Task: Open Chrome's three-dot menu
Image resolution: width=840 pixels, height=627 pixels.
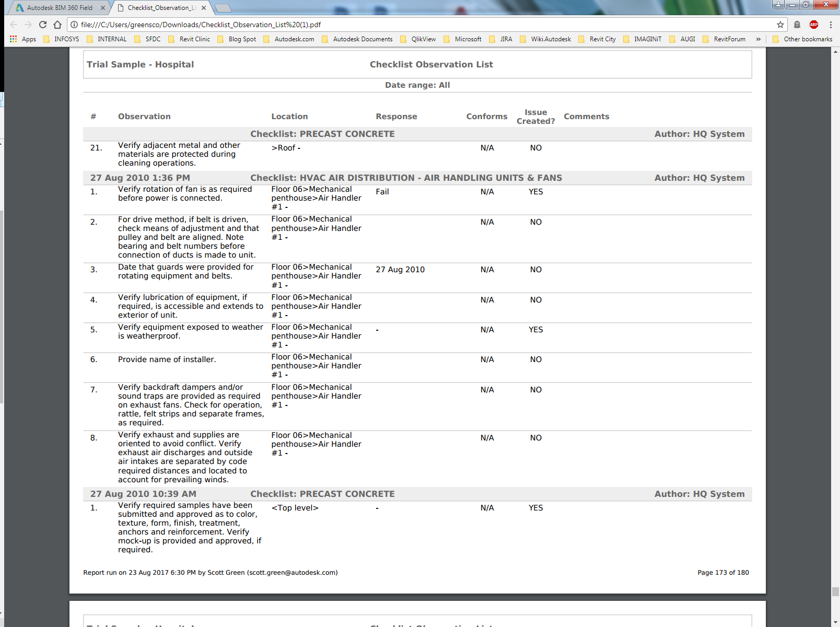Action: 831,24
